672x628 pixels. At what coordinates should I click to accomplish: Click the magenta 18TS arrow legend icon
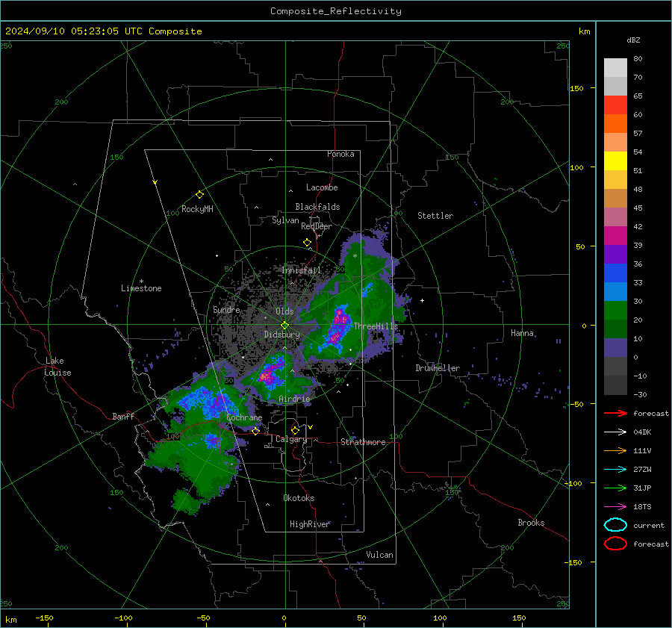[x=615, y=507]
